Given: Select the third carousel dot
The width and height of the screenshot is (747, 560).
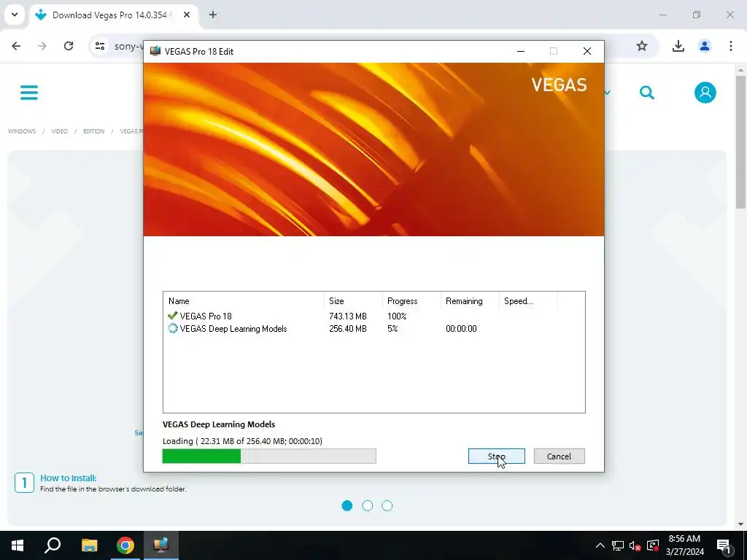Looking at the screenshot, I should pyautogui.click(x=387, y=506).
